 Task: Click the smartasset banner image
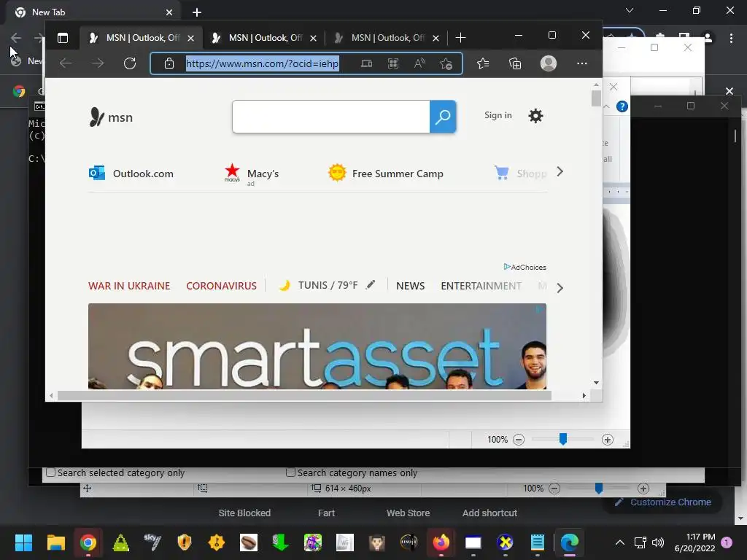coord(317,346)
